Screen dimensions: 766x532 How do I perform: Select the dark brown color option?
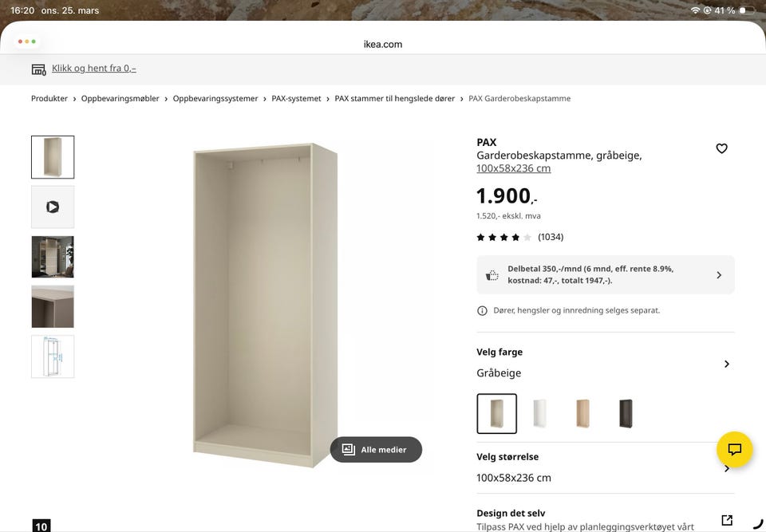tap(626, 413)
